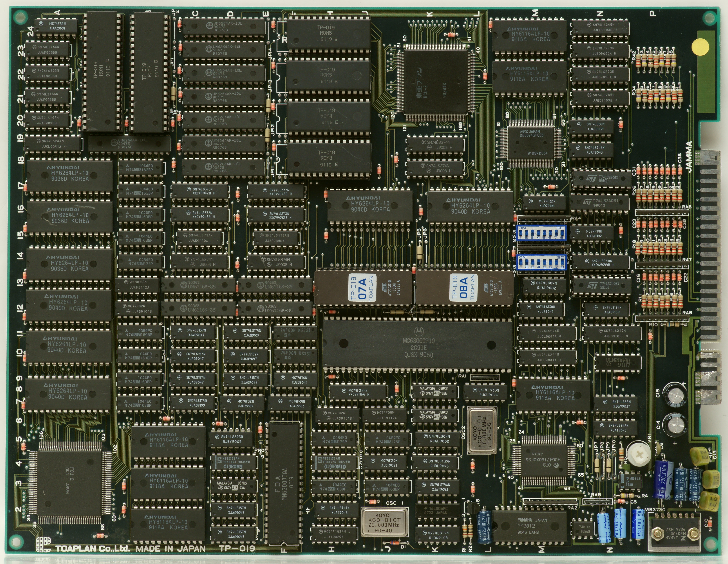Click the Toaplan globe logo
Image resolution: width=728 pixels, height=564 pixels.
[x=43, y=545]
